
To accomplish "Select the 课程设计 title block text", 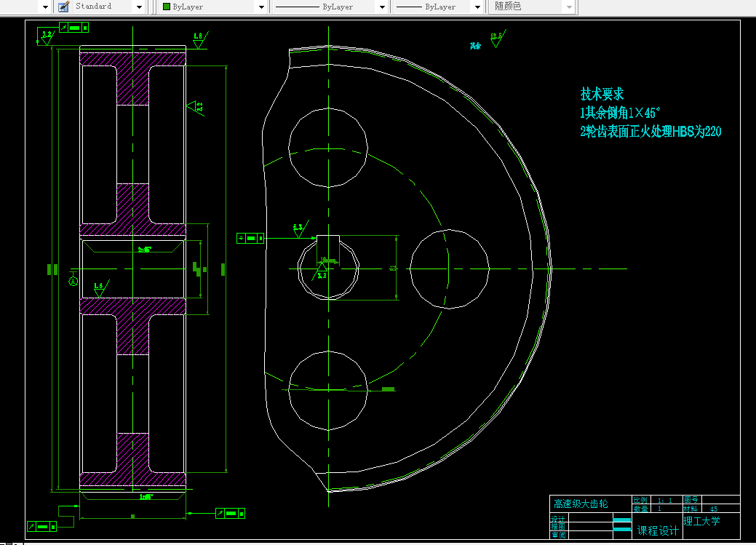I will pos(658,530).
